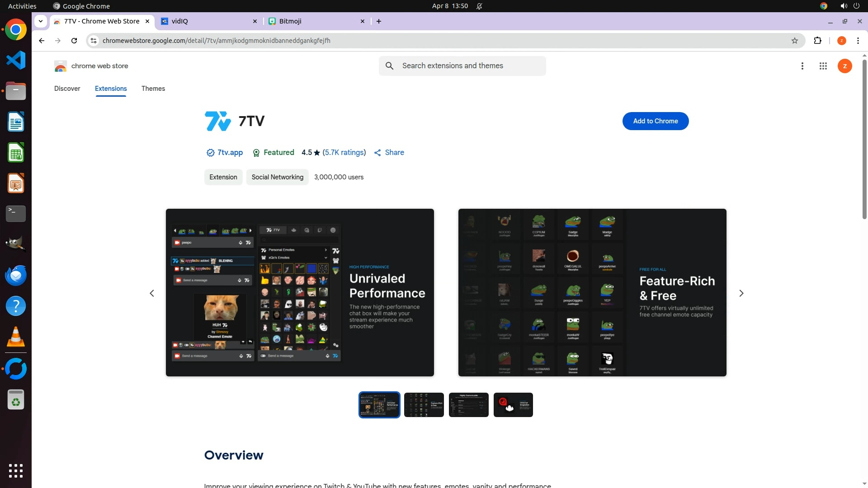Expand the tab search dropdown
This screenshot has height=488, width=868.
pyautogui.click(x=41, y=21)
